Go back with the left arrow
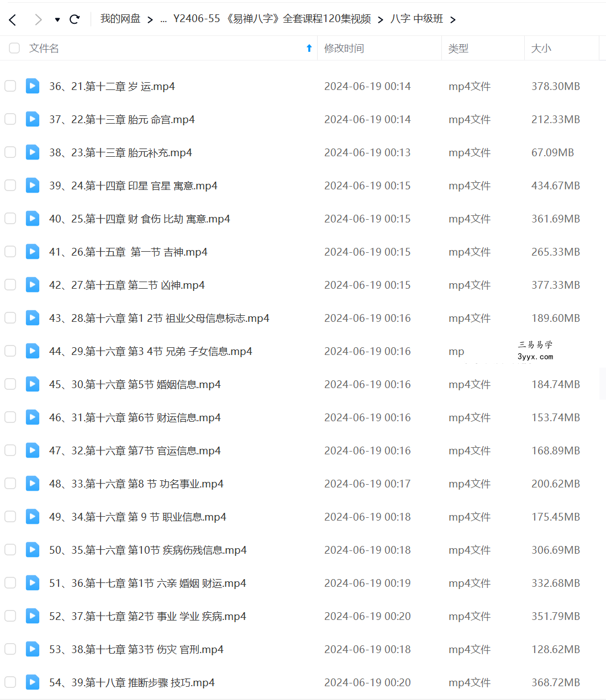Screen dimensions: 606x700 13,20
